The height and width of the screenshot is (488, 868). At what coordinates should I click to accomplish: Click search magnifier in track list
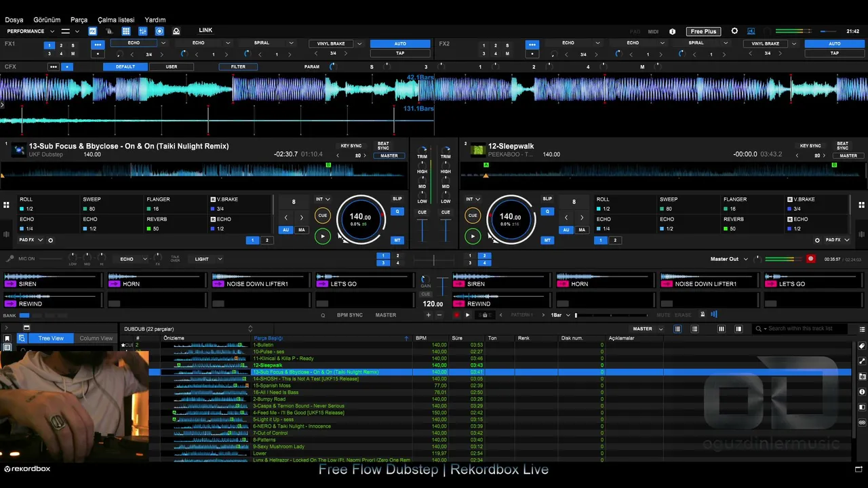coord(759,329)
